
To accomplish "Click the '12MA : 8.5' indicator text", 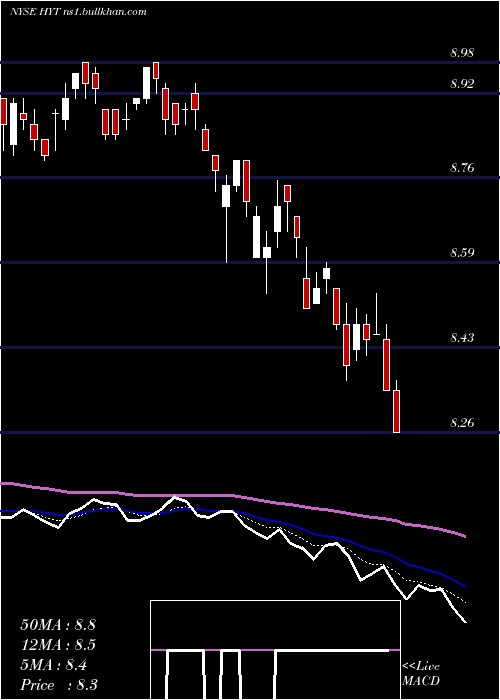I will (58, 645).
